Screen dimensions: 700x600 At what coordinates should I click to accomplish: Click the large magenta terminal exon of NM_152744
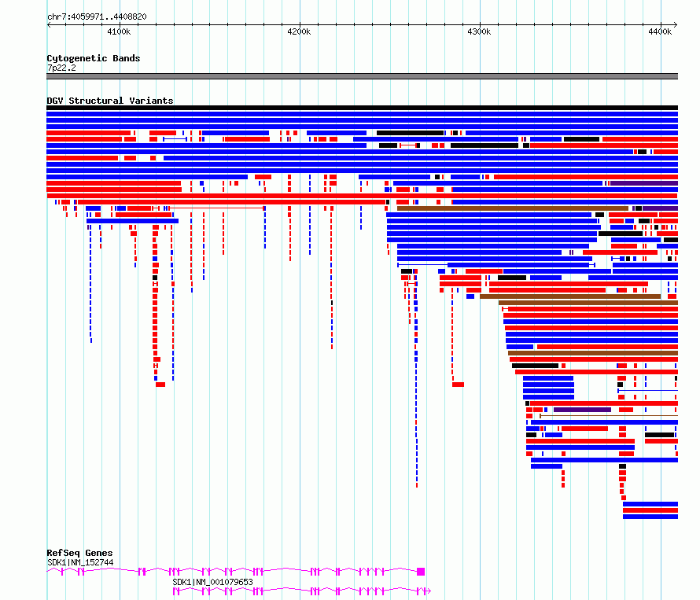point(421,572)
